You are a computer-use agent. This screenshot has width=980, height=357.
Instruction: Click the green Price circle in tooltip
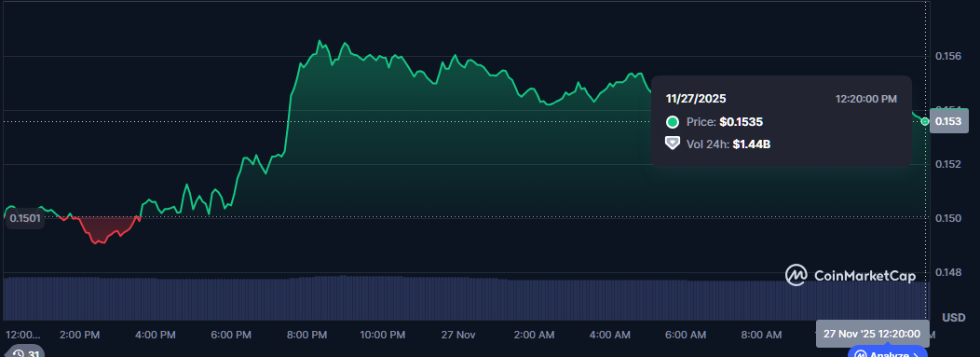coord(673,122)
